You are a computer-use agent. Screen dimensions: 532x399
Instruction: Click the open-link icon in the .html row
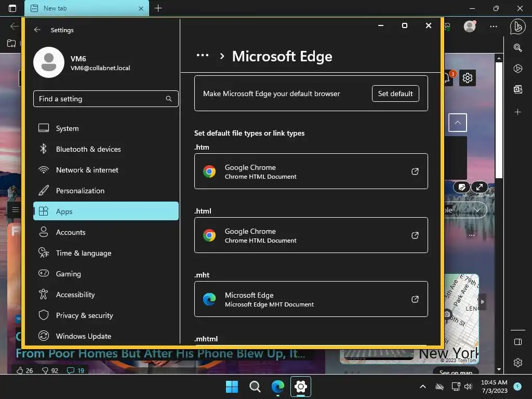415,235
